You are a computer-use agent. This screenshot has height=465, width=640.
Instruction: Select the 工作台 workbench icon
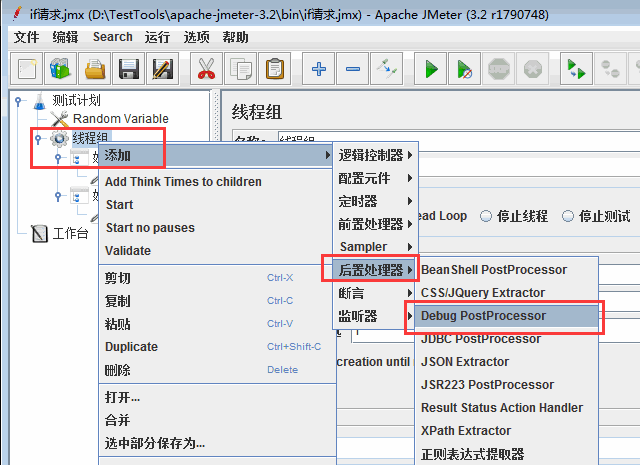click(x=40, y=234)
